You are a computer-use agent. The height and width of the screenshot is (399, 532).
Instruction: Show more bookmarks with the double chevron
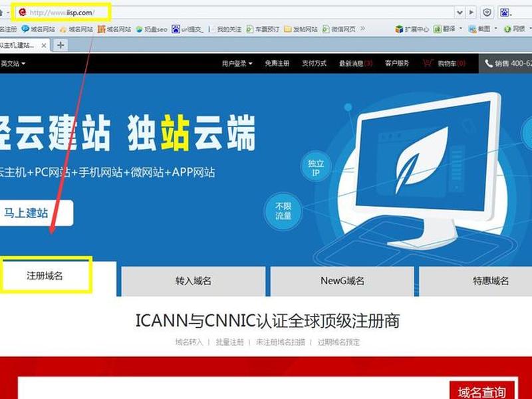click(362, 29)
